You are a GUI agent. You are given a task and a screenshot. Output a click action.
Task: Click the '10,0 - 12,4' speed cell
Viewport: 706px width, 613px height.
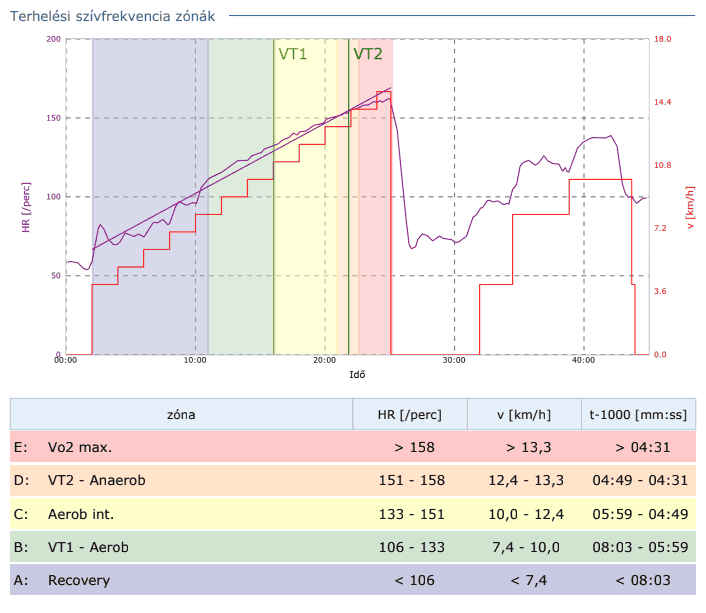point(524,514)
